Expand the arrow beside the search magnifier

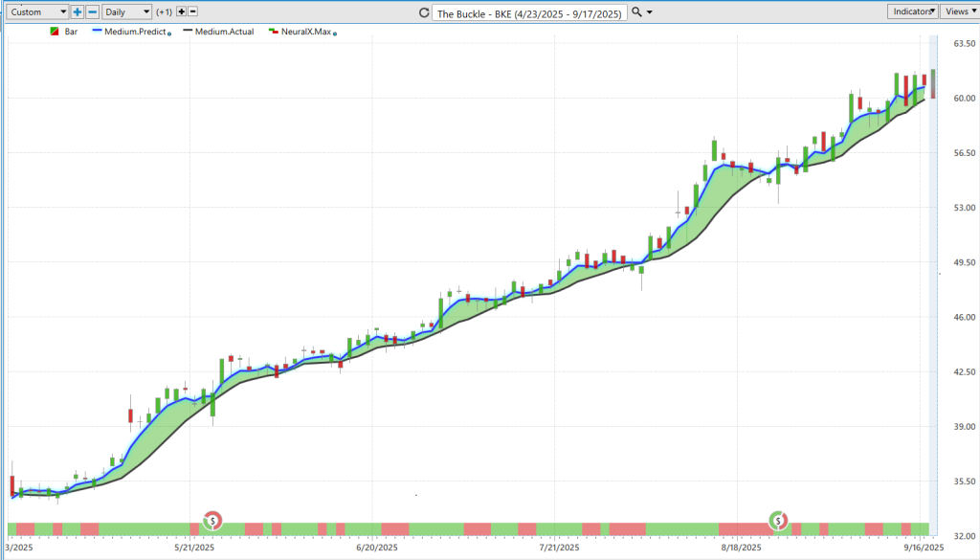[x=650, y=12]
